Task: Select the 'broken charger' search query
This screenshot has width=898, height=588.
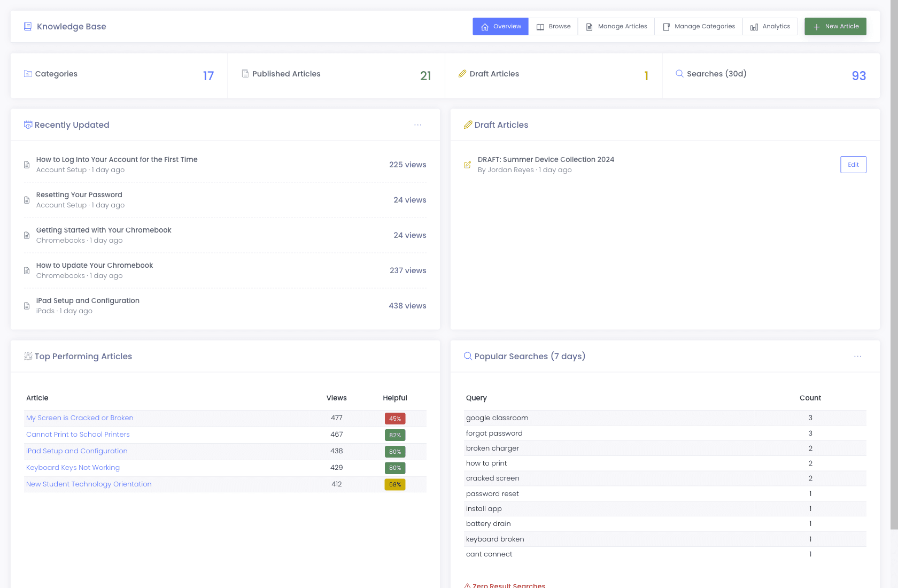Action: point(492,448)
